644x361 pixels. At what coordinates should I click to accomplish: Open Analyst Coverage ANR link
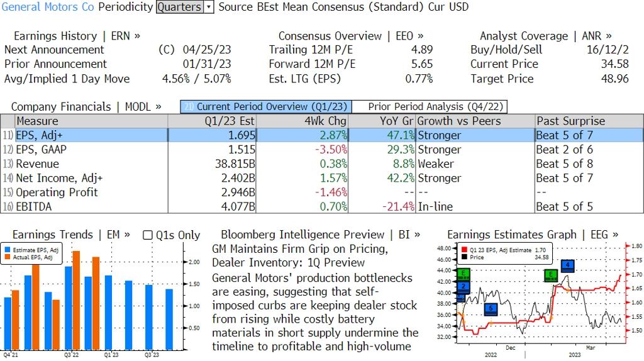point(546,36)
